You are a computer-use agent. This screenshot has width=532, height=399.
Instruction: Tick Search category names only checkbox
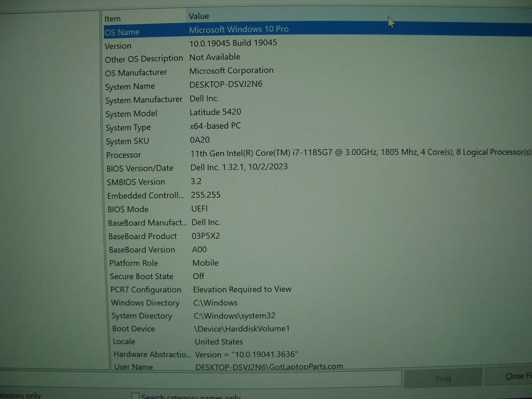tap(135, 396)
